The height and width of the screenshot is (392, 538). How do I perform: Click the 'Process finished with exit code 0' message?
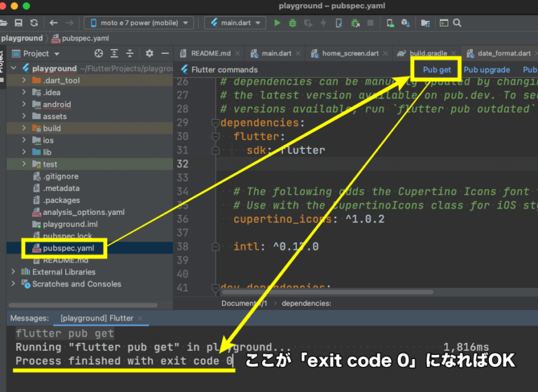pyautogui.click(x=124, y=361)
